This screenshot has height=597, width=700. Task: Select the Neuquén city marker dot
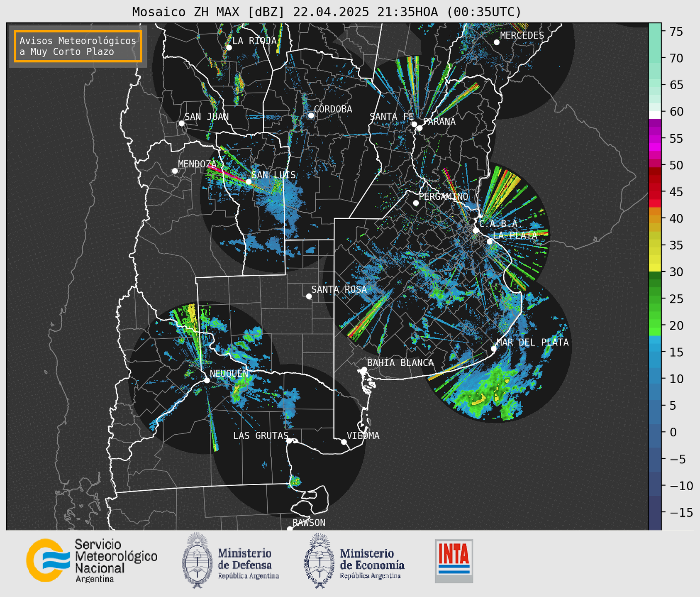(207, 380)
